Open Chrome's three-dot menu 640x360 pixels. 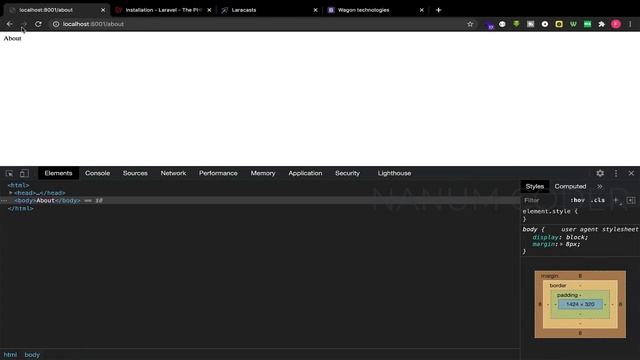tap(630, 24)
